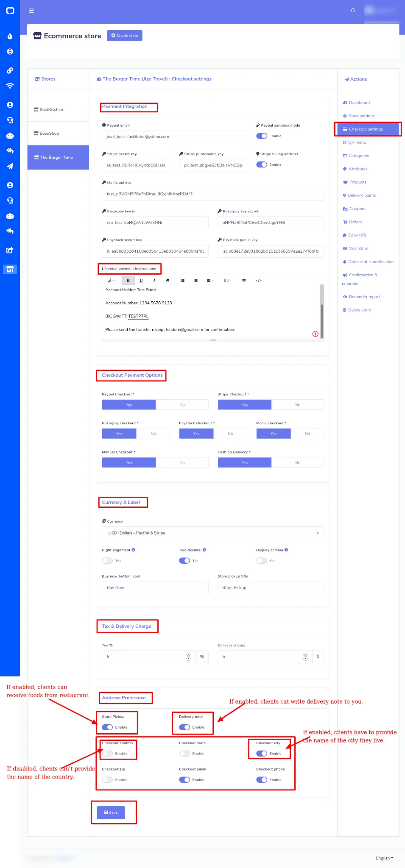Open Coupons in the Actions menu
The height and width of the screenshot is (868, 405).
[355, 209]
